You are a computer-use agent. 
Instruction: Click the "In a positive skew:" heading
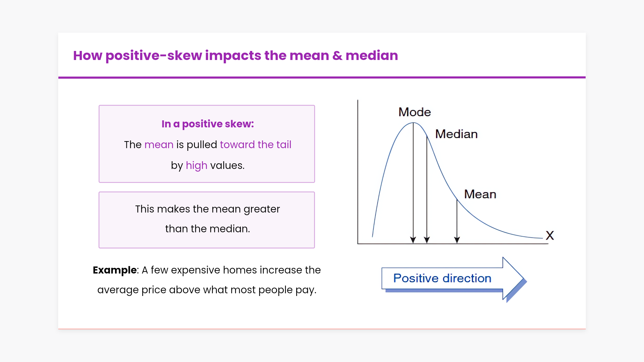tap(208, 124)
